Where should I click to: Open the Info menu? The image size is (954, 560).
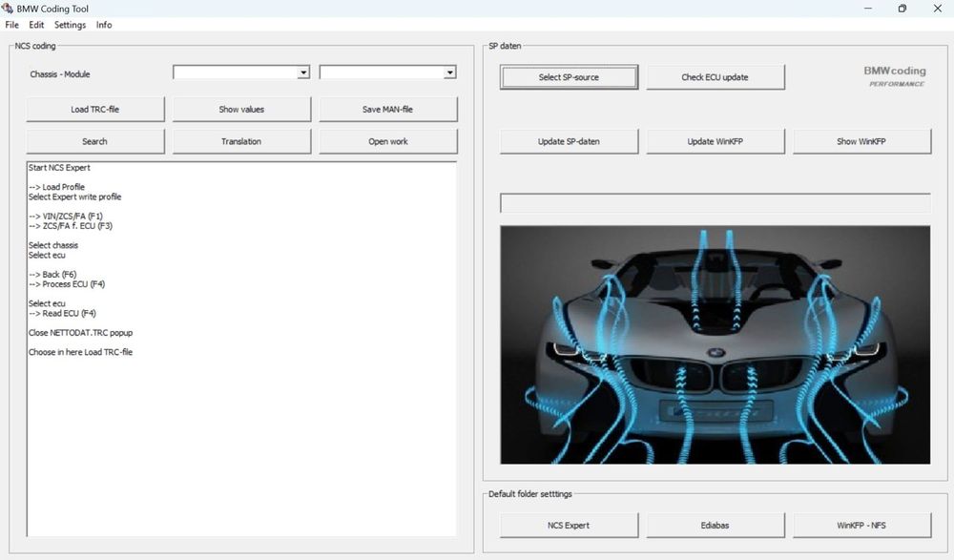pos(104,25)
